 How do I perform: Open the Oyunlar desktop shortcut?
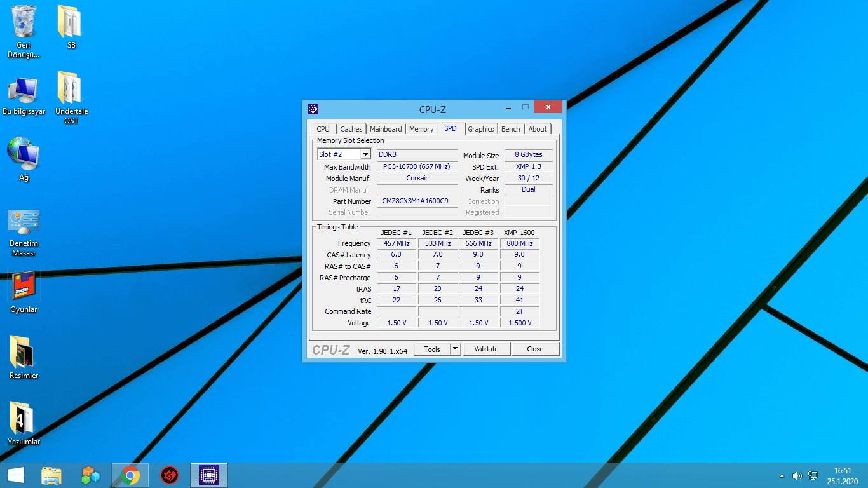coord(24,287)
